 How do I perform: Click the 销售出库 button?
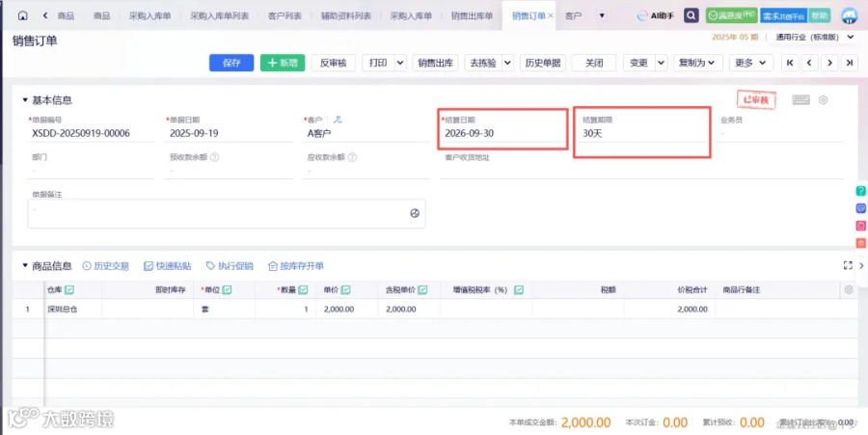436,63
